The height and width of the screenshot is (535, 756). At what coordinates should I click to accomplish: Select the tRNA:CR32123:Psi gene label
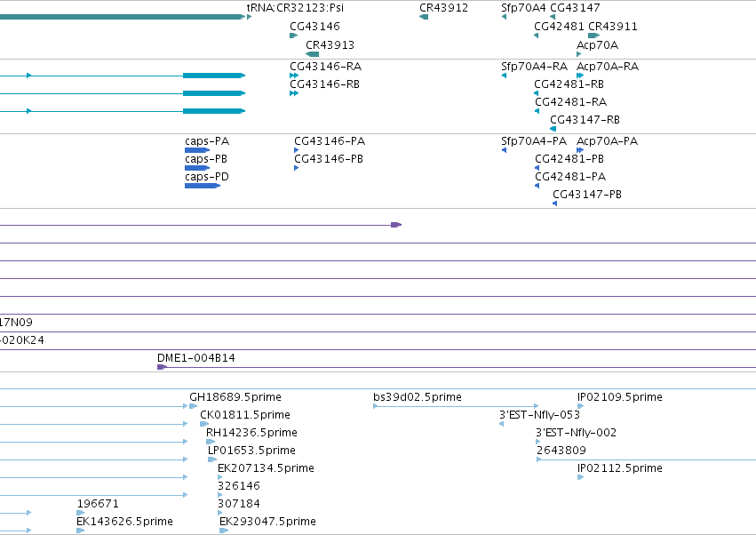click(x=295, y=8)
